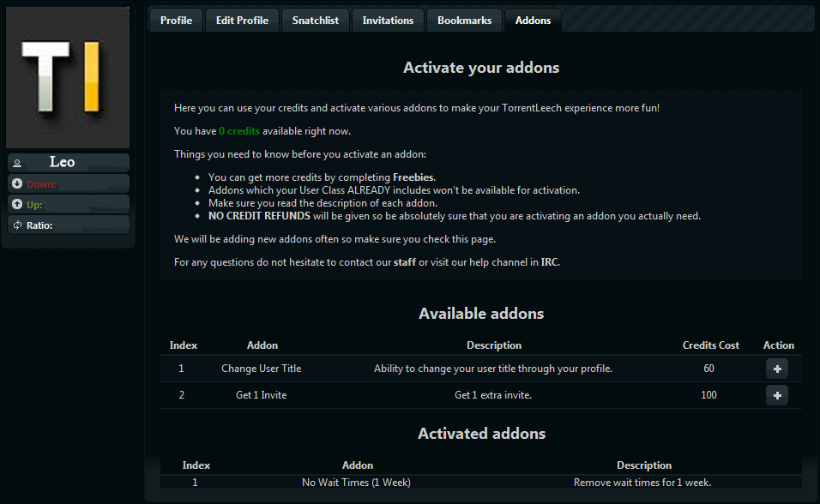Click the 'Make sure you read the description' bullet
The width and height of the screenshot is (820, 504).
point(323,203)
